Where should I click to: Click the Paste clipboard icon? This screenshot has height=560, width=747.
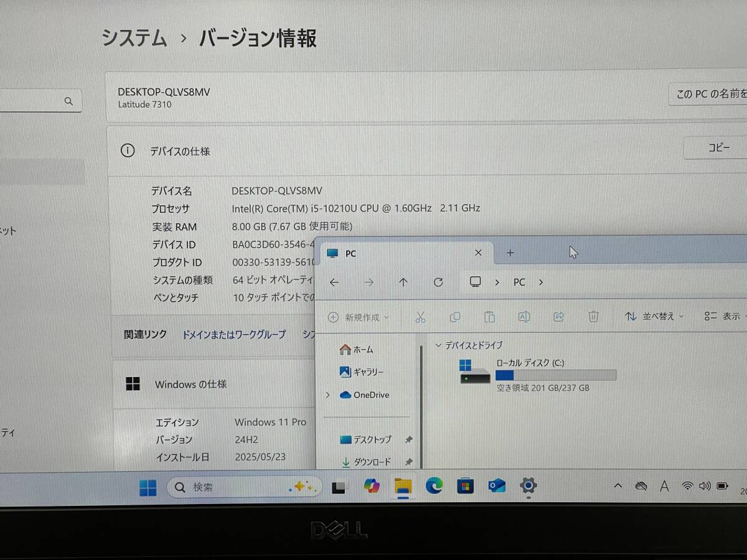[x=489, y=317]
